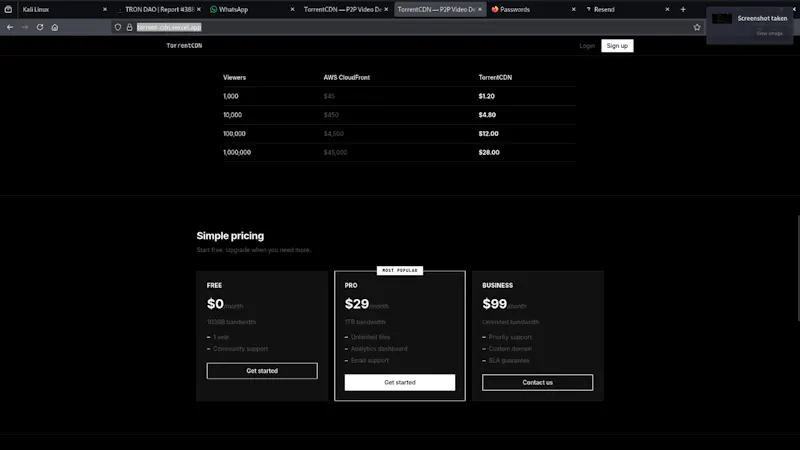Click SLA guarantee feature in BUSINESS plan
The width and height of the screenshot is (800, 450).
509,361
